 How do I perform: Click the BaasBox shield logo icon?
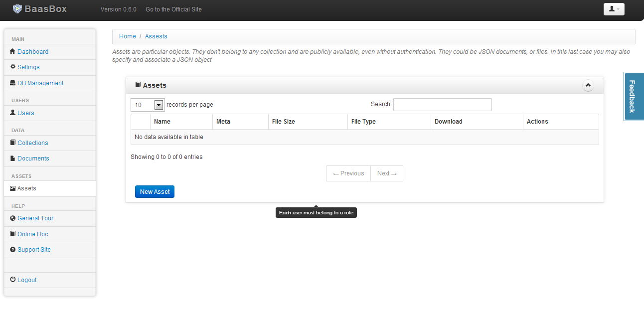17,8
